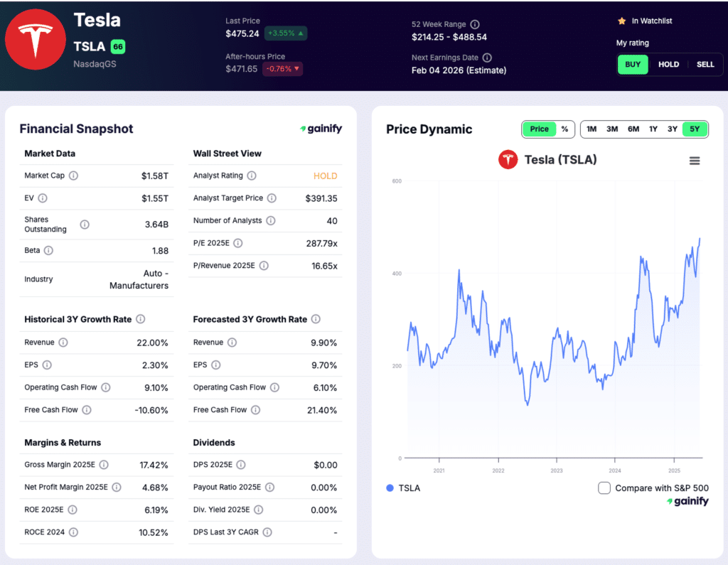The height and width of the screenshot is (565, 728).
Task: Click the Tesla logo icon
Action: pos(36,39)
